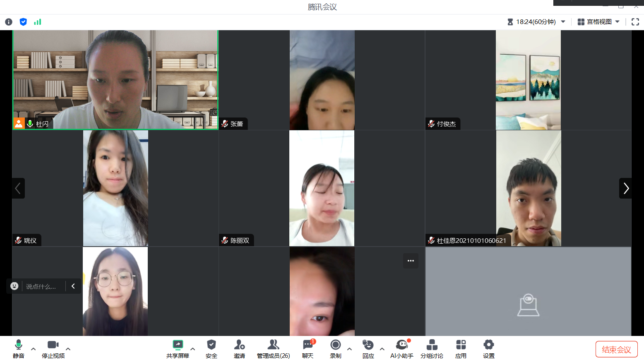Go to next page of video grid
Image resolution: width=644 pixels, height=362 pixels.
point(625,188)
